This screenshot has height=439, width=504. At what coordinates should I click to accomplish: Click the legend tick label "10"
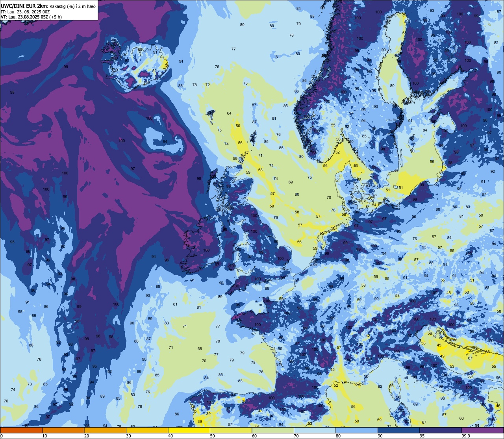pos(44,436)
